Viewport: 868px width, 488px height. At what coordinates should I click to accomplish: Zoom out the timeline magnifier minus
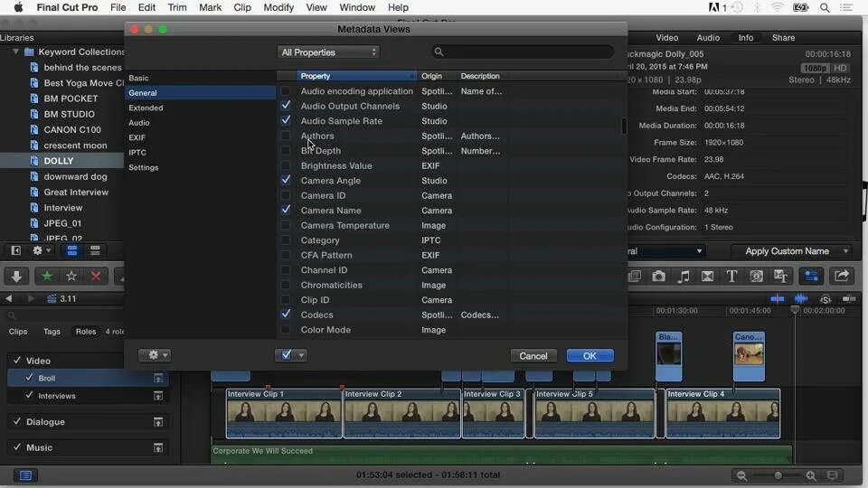pos(741,476)
